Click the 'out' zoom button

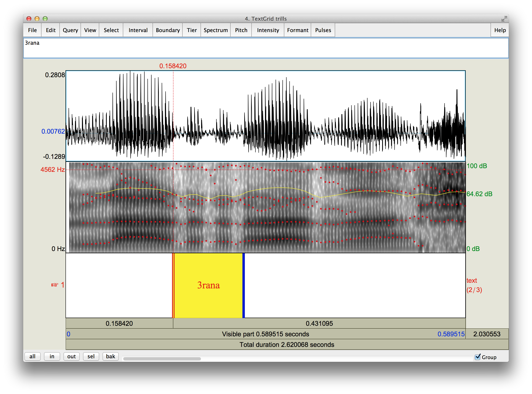pyautogui.click(x=71, y=356)
